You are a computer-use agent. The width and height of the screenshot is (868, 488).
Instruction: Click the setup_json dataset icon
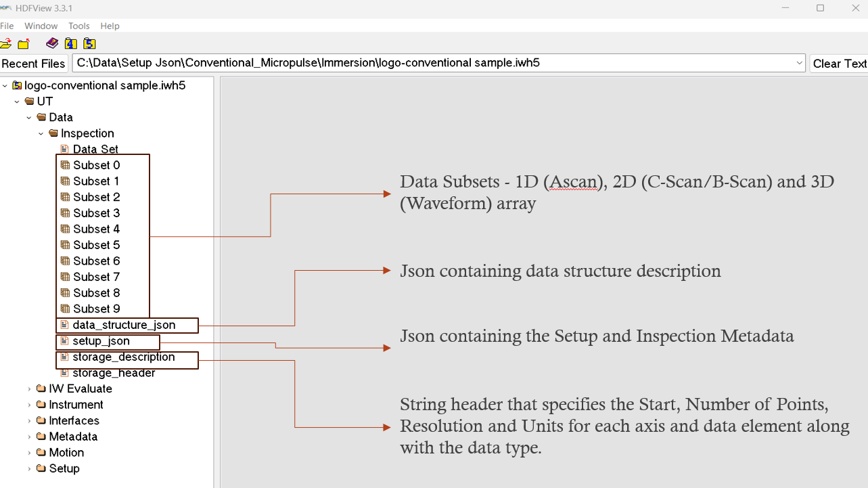(x=65, y=340)
